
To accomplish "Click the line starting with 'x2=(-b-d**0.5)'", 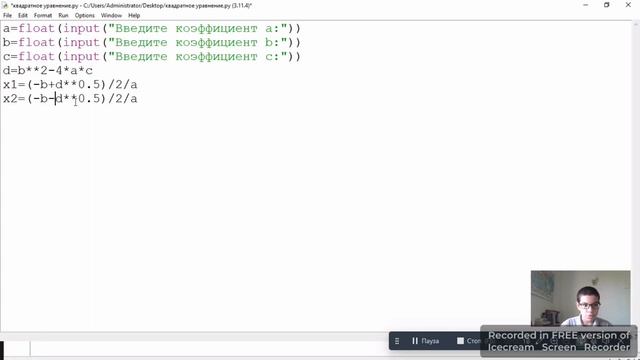I will (x=70, y=99).
